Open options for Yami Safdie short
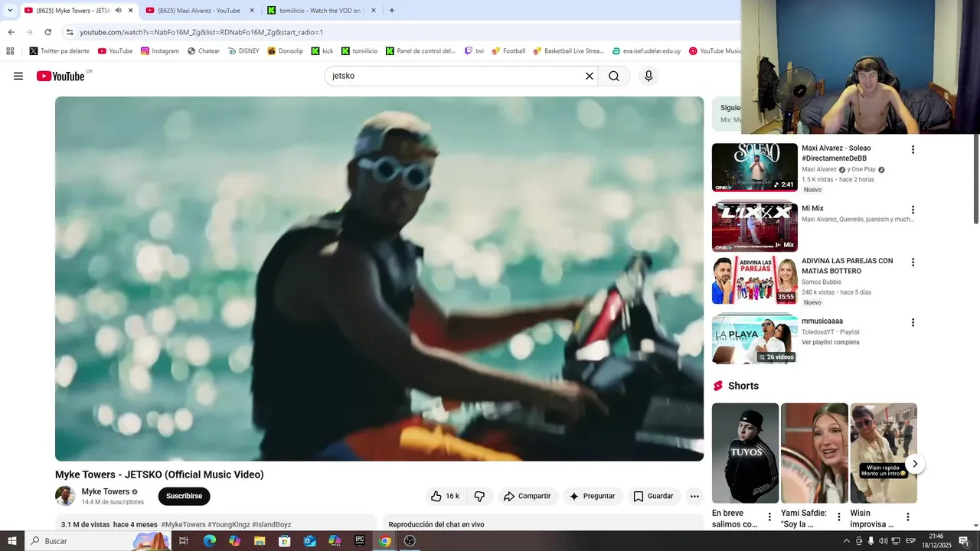 838,517
